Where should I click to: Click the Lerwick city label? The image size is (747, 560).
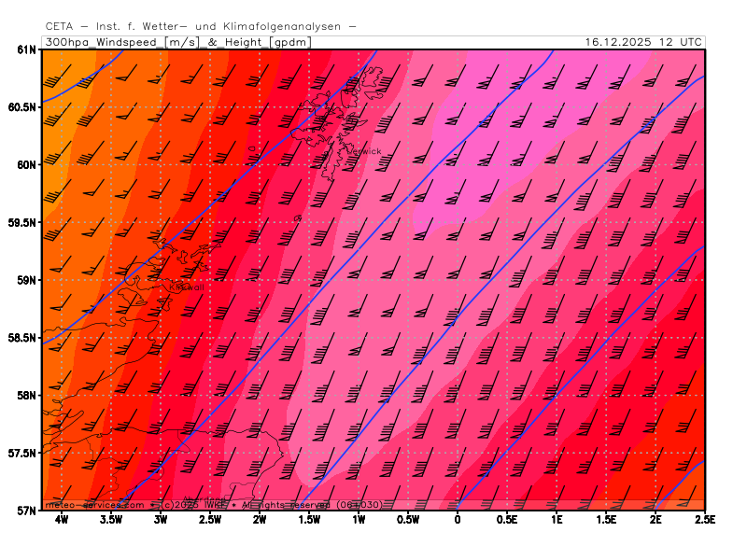pos(364,151)
